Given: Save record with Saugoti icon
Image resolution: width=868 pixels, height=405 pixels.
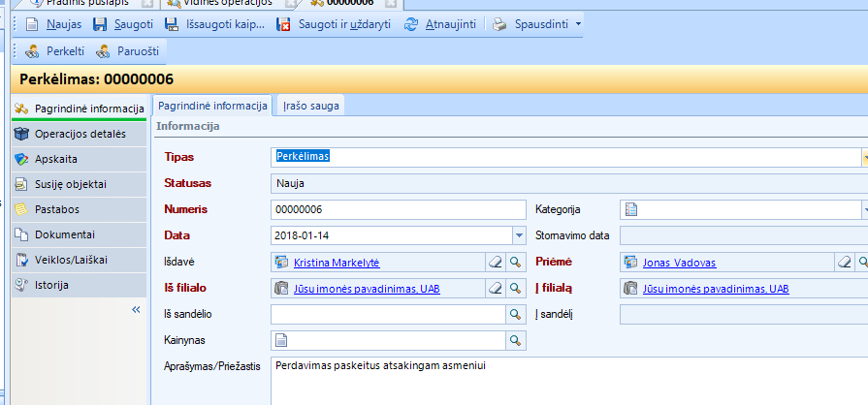Looking at the screenshot, I should pyautogui.click(x=100, y=24).
